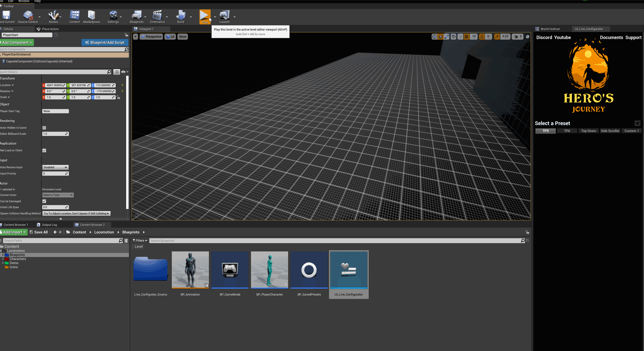The image size is (644, 351).
Task: Toggle the Content Browser lock icon
Action: [x=527, y=232]
